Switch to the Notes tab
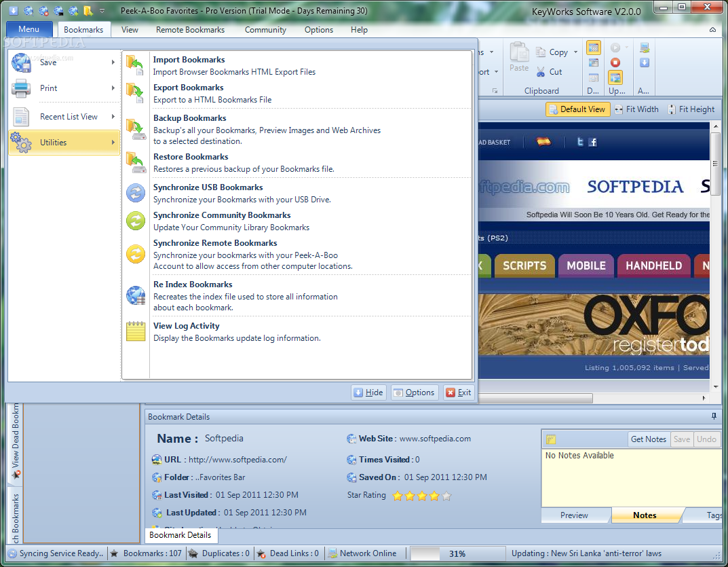Image resolution: width=728 pixels, height=567 pixels. 645,515
